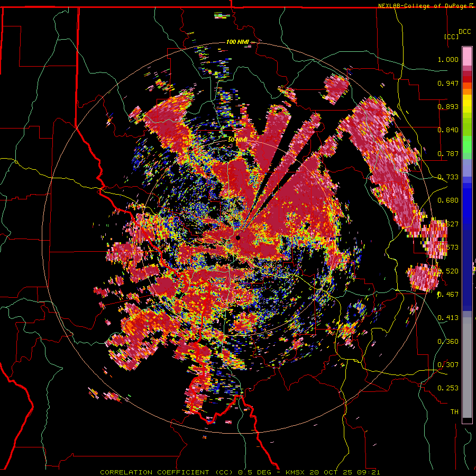
Task: Click the 0.947 legend value
Action: [448, 83]
